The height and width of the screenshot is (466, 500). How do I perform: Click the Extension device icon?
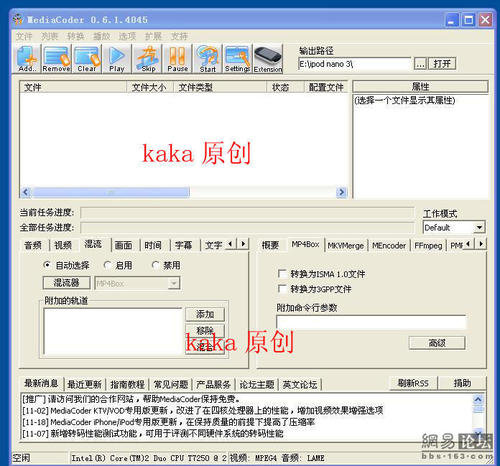[x=268, y=59]
